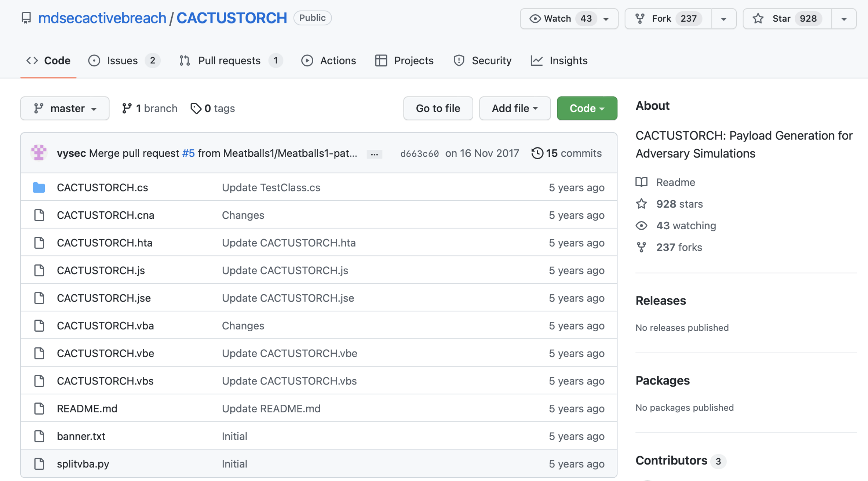
Task: Click vysec's avatar in the commit bar
Action: (39, 153)
